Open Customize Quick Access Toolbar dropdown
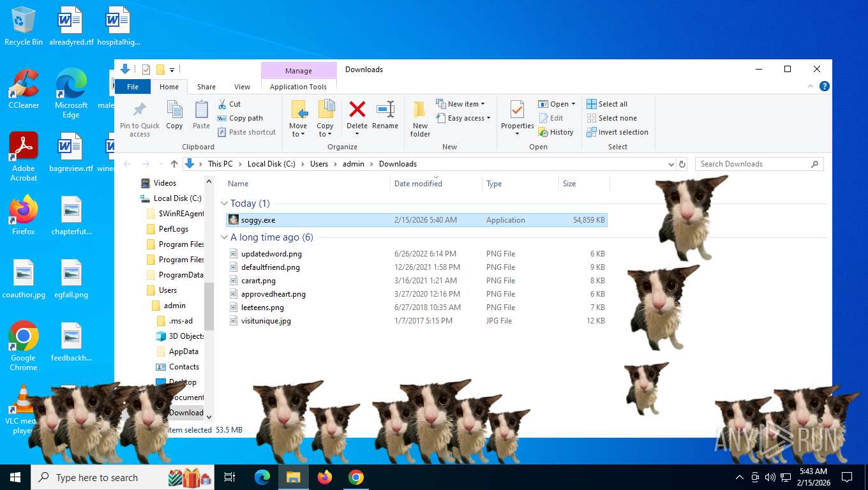Viewport: 868px width, 490px height. click(x=172, y=70)
